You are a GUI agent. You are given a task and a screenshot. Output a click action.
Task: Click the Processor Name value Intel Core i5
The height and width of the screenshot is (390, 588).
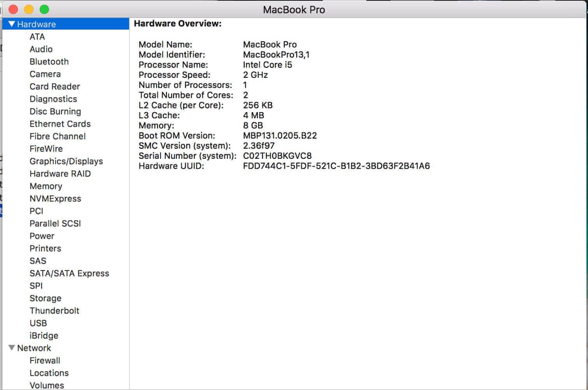[268, 65]
